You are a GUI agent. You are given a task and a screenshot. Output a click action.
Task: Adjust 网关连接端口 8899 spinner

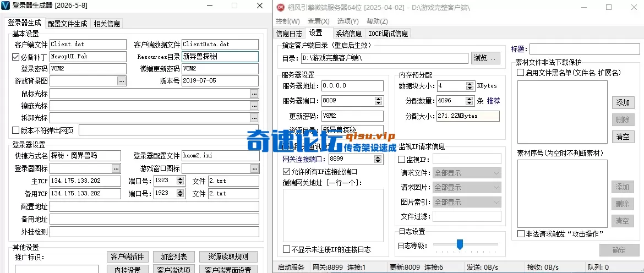click(378, 159)
